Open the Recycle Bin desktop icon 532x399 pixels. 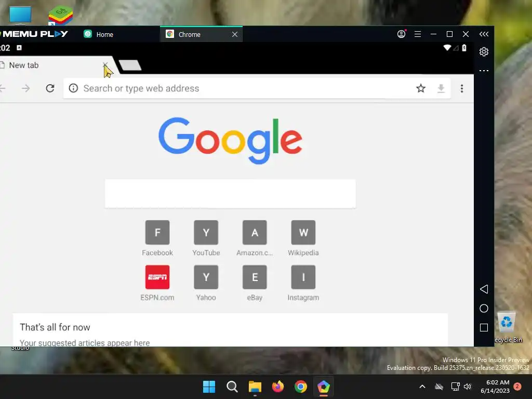pos(508,327)
